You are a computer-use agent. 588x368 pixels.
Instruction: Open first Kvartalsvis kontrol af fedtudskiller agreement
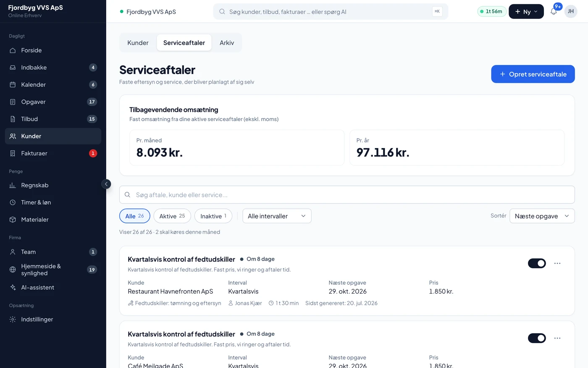pos(181,259)
